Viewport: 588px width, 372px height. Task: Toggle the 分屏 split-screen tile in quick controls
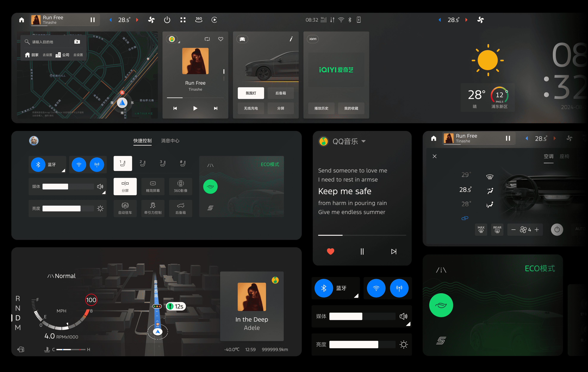125,186
